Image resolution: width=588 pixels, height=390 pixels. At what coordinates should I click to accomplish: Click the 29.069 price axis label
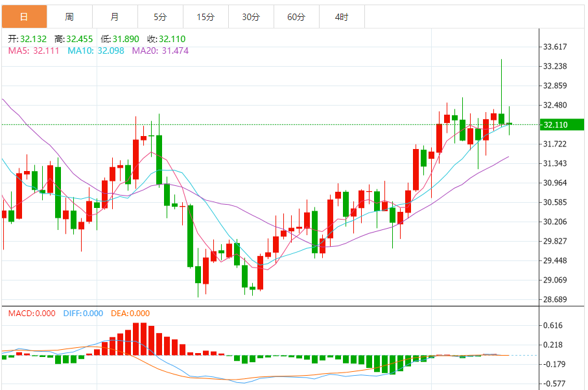[555, 281]
